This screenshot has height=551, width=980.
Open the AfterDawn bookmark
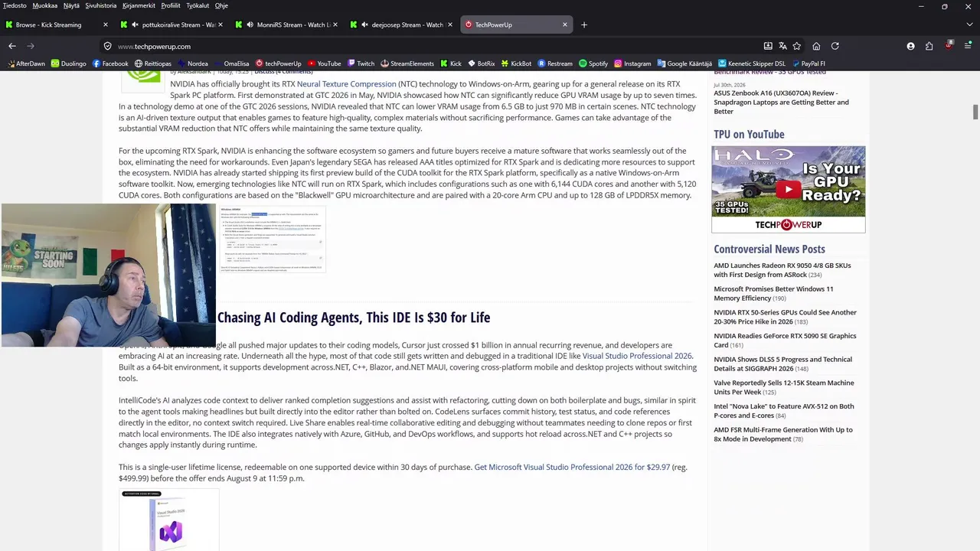coord(26,64)
